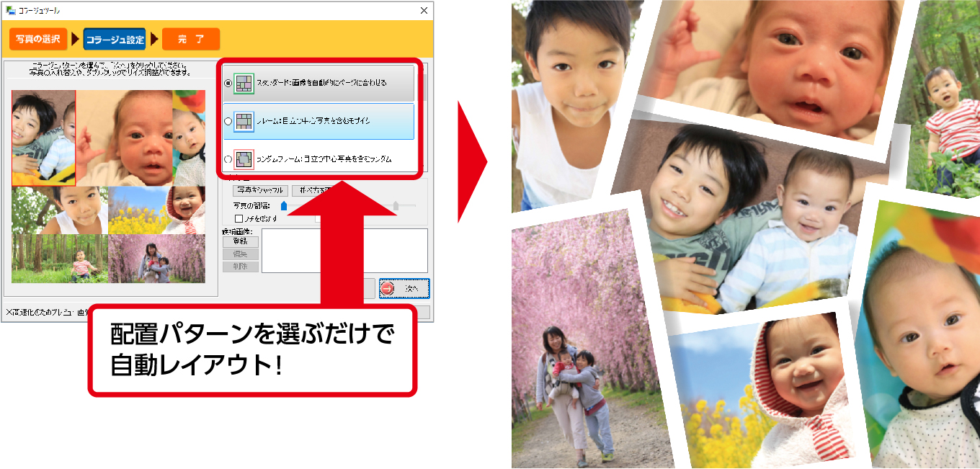980x469 pixels.
Task: Select the ランダムフレーム radio button
Action: pos(228,158)
